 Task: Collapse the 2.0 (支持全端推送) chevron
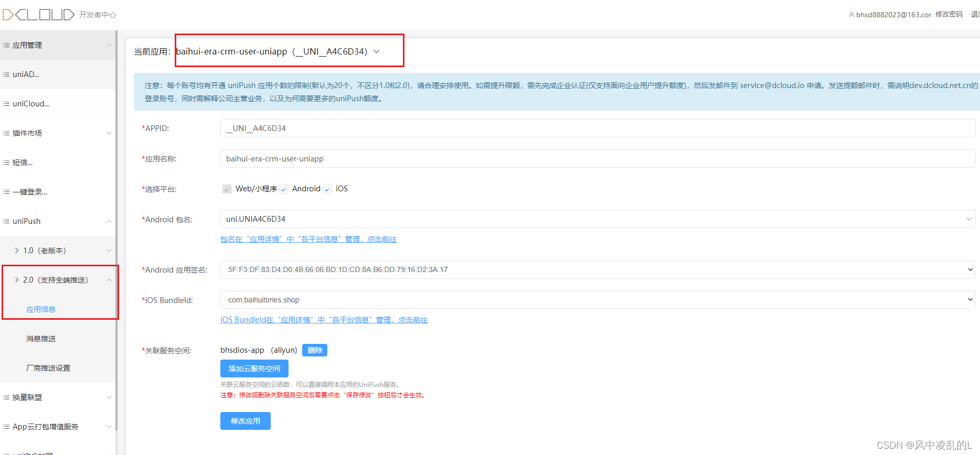[x=109, y=280]
